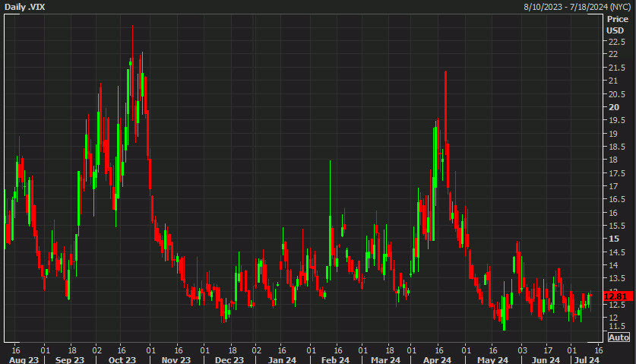
Task: Click the Price axis header
Action: click(x=617, y=19)
